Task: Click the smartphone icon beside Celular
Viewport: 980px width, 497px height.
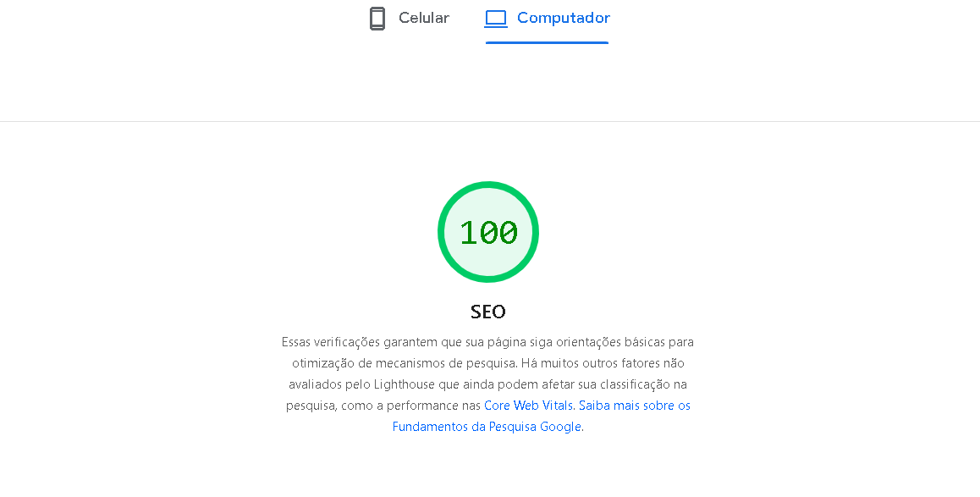Action: coord(377,18)
